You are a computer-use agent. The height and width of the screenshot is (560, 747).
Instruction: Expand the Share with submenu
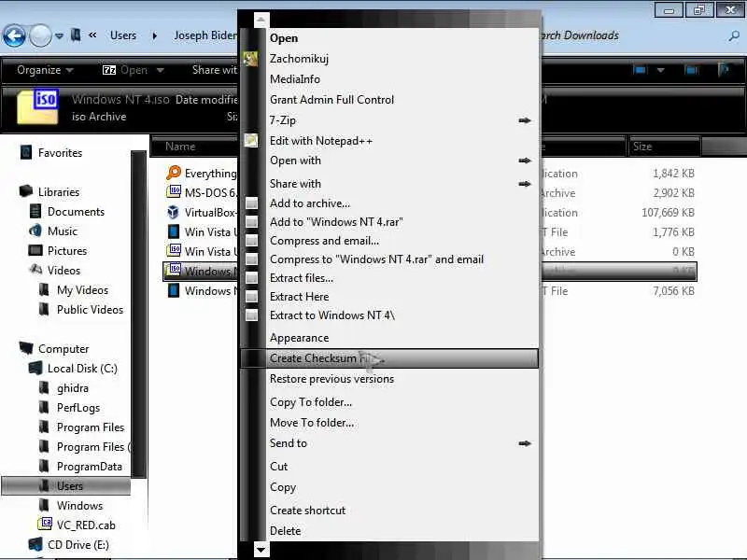pyautogui.click(x=390, y=183)
